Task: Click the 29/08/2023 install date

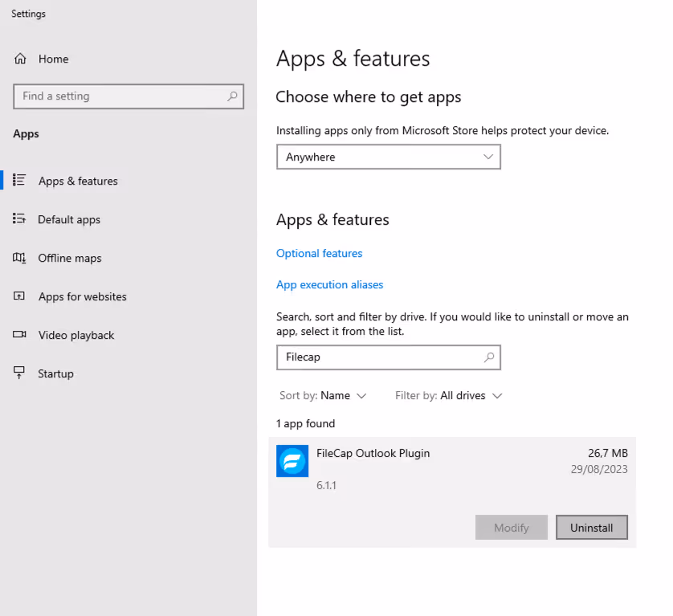Action: tap(599, 469)
